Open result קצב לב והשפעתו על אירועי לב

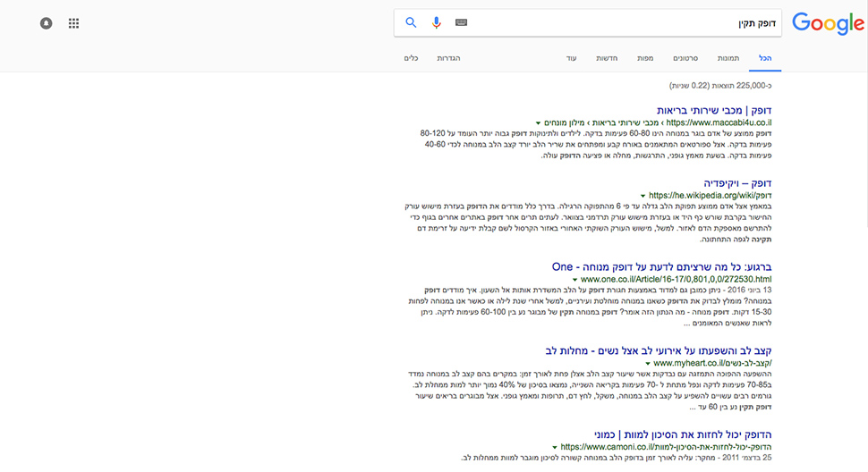pos(659,351)
